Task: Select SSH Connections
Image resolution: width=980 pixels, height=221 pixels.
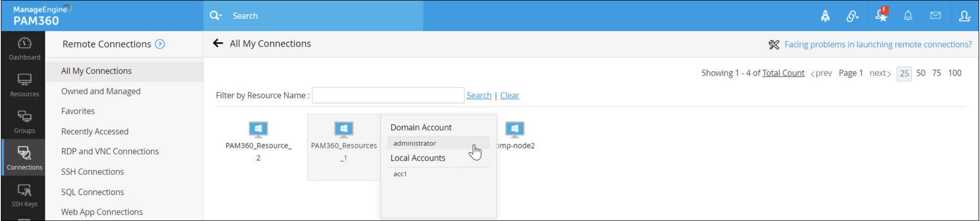Action: tap(92, 172)
